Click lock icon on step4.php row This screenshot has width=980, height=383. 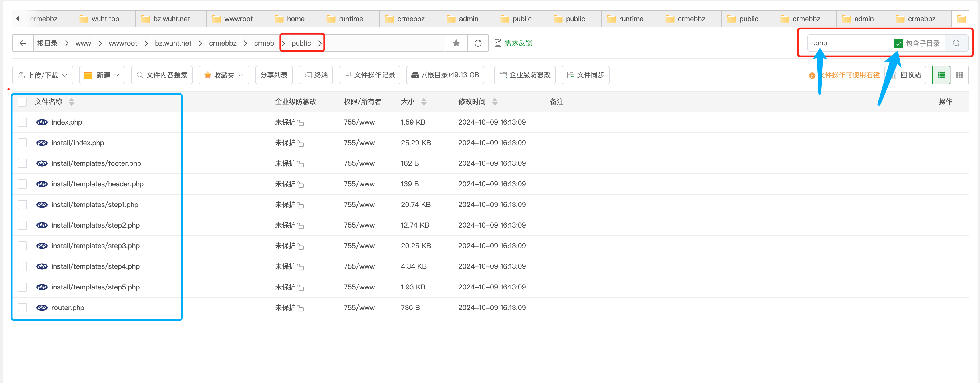click(301, 267)
